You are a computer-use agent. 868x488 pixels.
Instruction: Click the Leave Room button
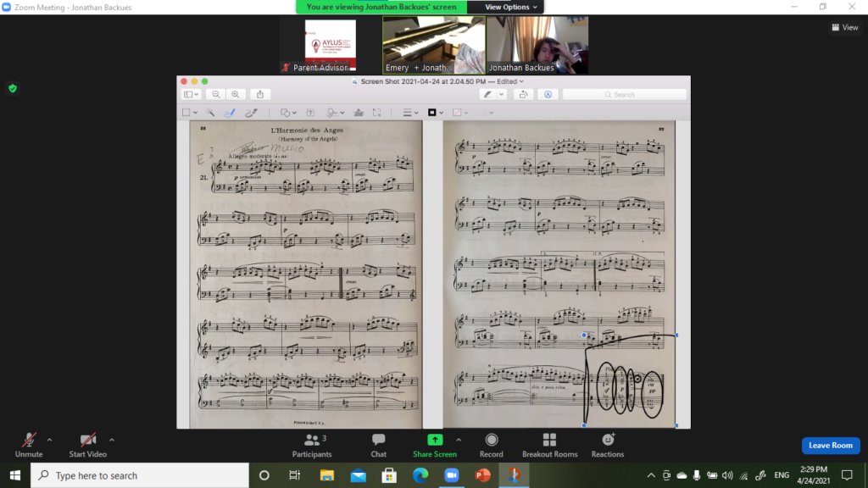[831, 446]
